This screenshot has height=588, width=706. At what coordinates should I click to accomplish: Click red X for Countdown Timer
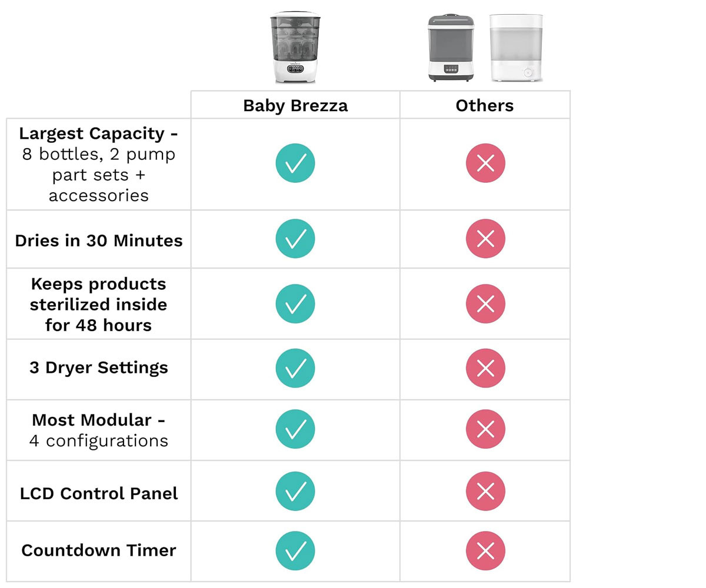[x=485, y=551]
